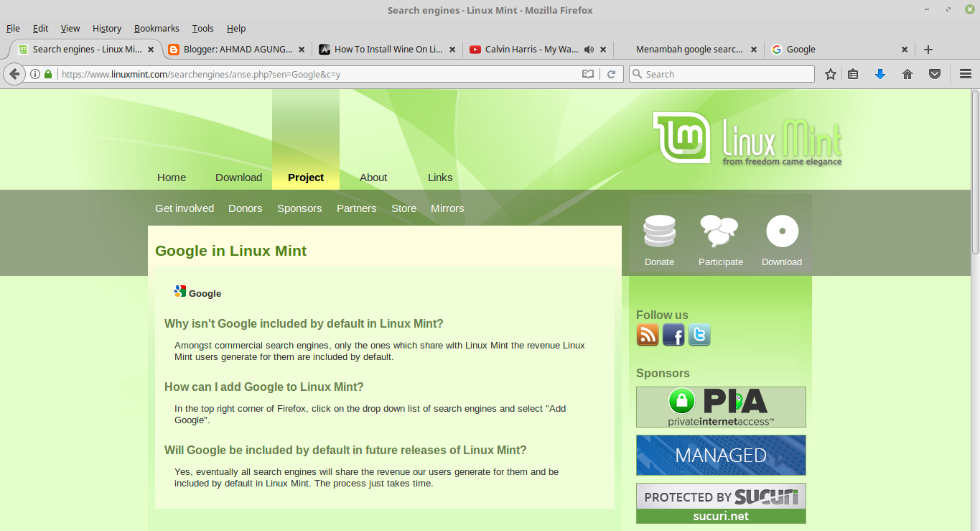The height and width of the screenshot is (531, 980).
Task: Bookmark this page with the star icon
Action: 831,74
